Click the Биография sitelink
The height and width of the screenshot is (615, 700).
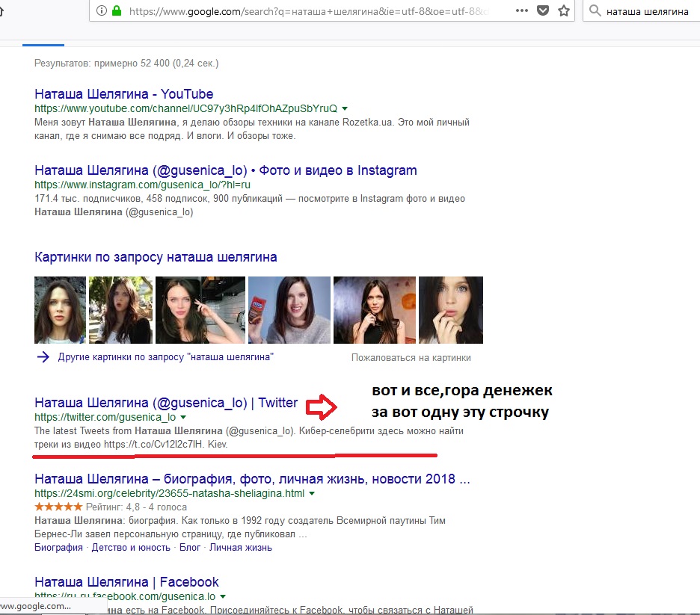point(58,548)
